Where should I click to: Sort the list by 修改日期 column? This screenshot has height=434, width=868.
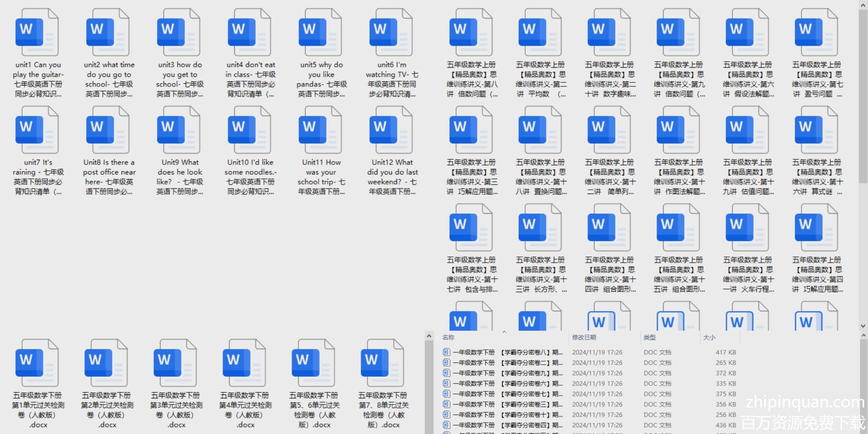584,337
